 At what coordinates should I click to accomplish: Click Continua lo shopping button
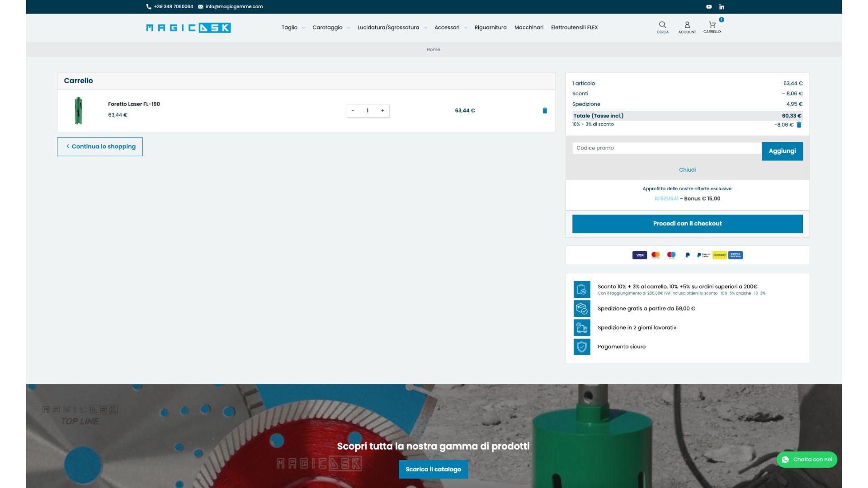coord(100,147)
